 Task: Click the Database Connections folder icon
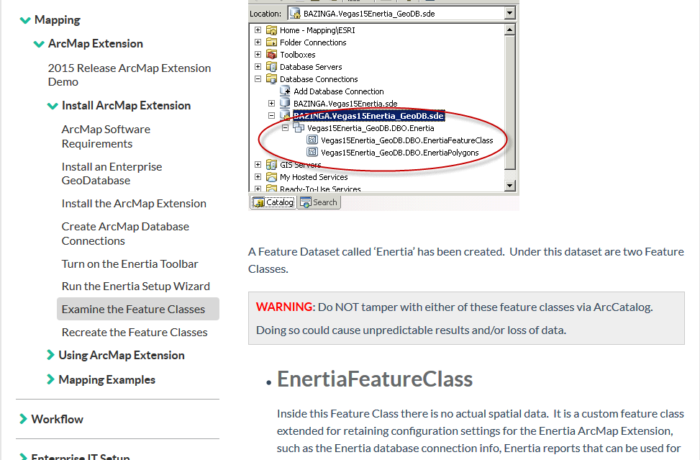coord(271,79)
